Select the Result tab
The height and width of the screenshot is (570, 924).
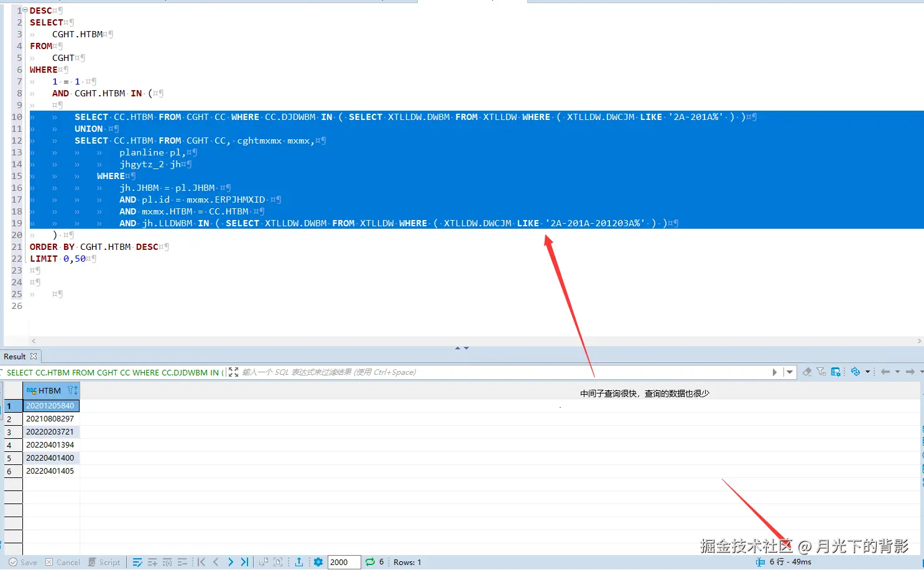pos(14,357)
